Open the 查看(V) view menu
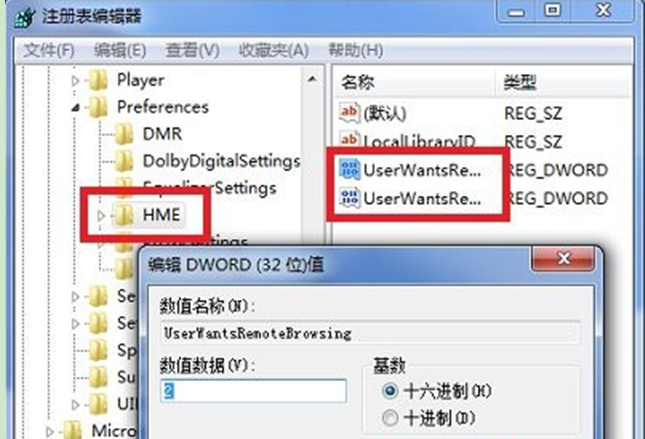The image size is (645, 439). [x=192, y=51]
